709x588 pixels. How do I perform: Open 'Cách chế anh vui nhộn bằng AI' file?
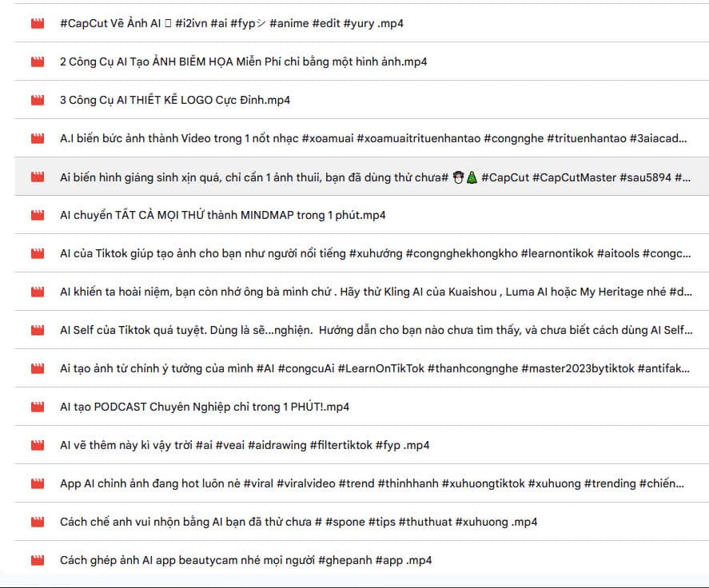[x=299, y=522]
